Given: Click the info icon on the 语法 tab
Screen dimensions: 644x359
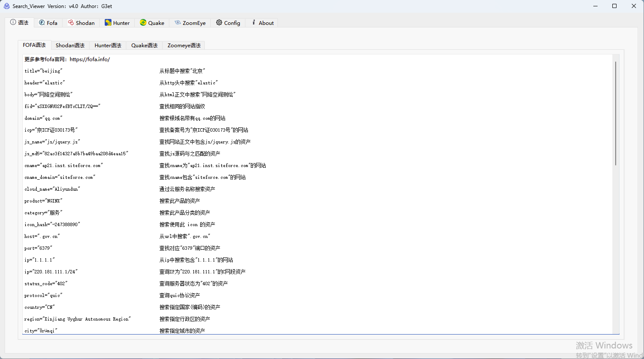Looking at the screenshot, I should pyautogui.click(x=13, y=22).
